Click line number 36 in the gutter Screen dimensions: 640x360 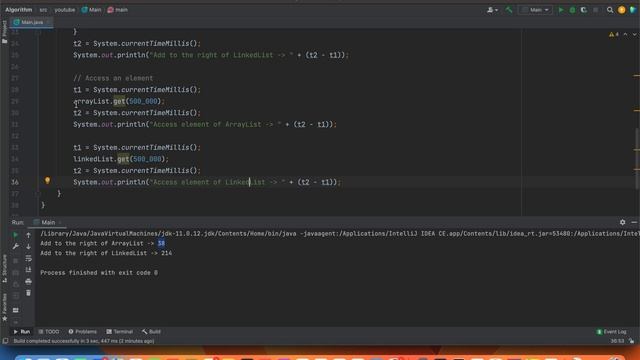point(15,182)
